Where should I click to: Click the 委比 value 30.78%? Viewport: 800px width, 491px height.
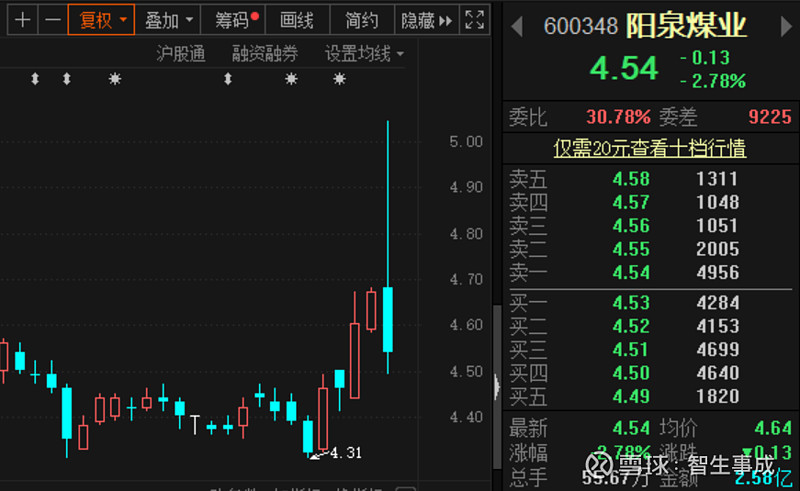618,117
